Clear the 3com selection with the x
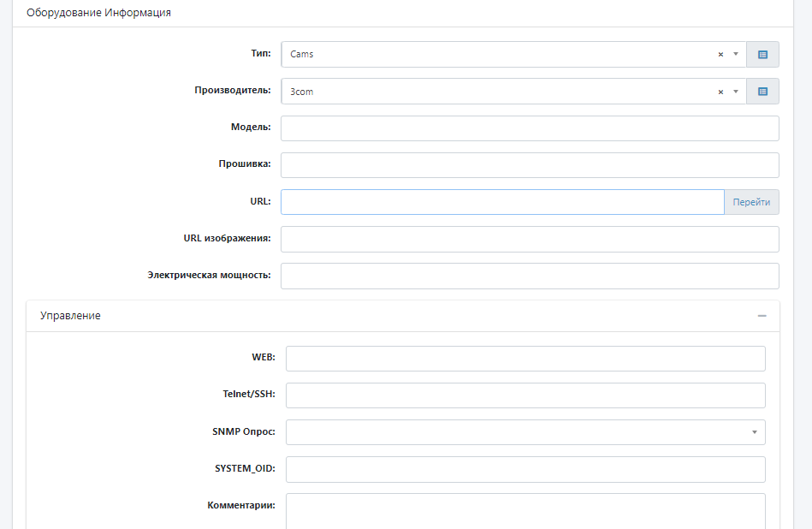Viewport: 812px width, 529px height. coord(720,92)
